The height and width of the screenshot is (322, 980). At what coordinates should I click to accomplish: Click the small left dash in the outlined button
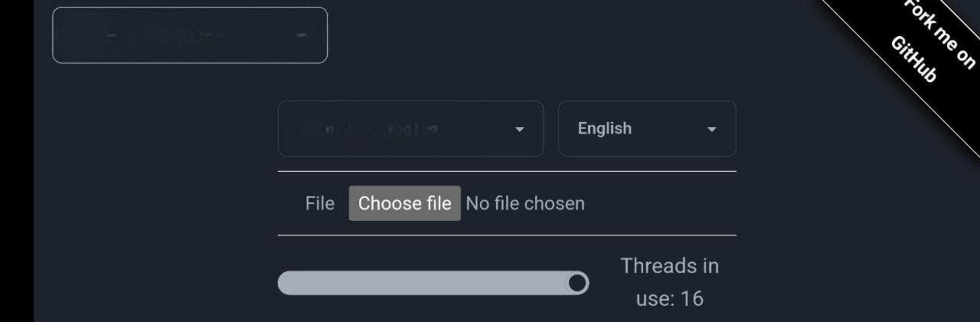[111, 35]
